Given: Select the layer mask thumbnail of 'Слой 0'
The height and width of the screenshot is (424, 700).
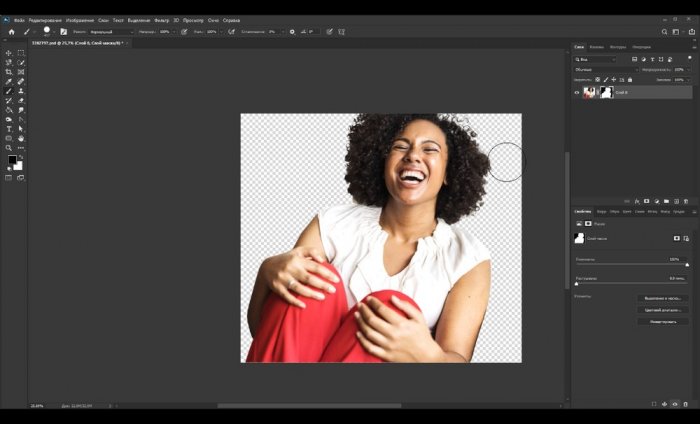Looking at the screenshot, I should click(x=606, y=92).
